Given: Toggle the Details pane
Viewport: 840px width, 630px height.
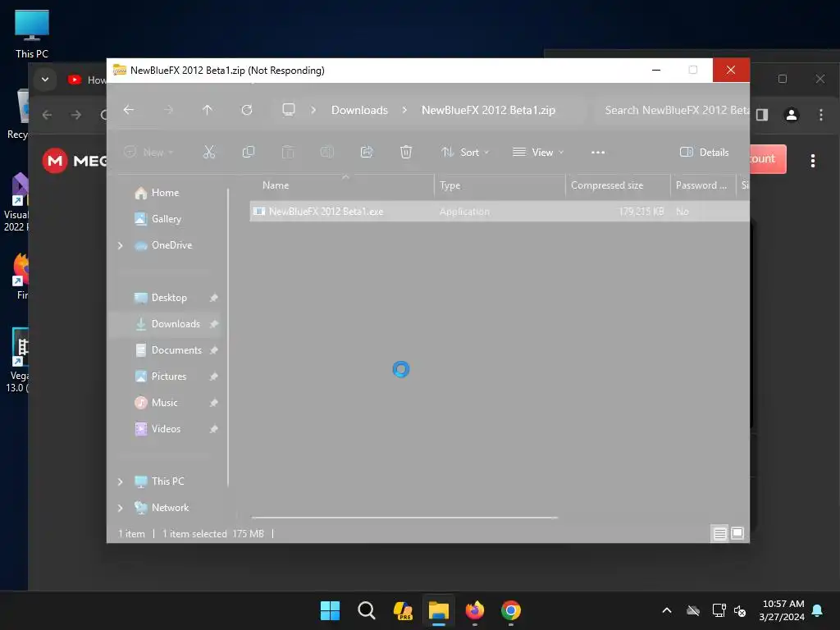Looking at the screenshot, I should tap(704, 152).
